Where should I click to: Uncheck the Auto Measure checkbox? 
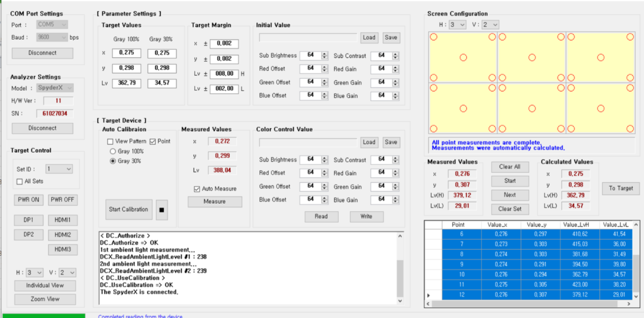[x=197, y=189]
